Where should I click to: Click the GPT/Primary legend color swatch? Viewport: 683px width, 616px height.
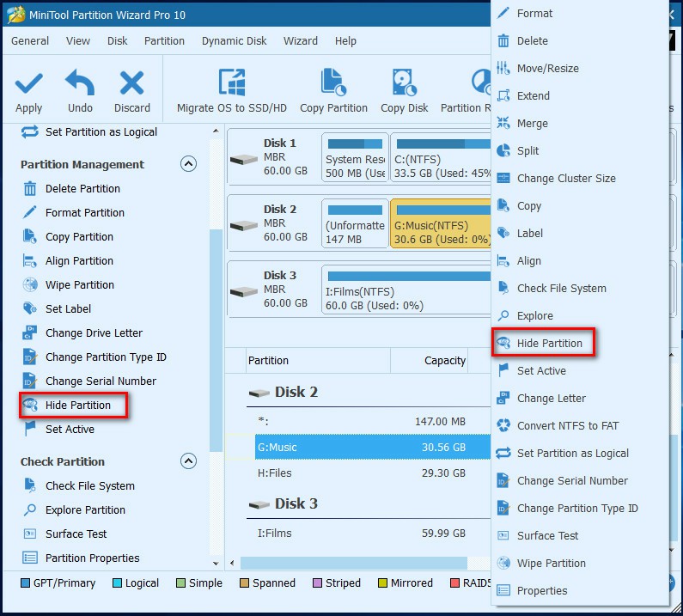point(25,583)
